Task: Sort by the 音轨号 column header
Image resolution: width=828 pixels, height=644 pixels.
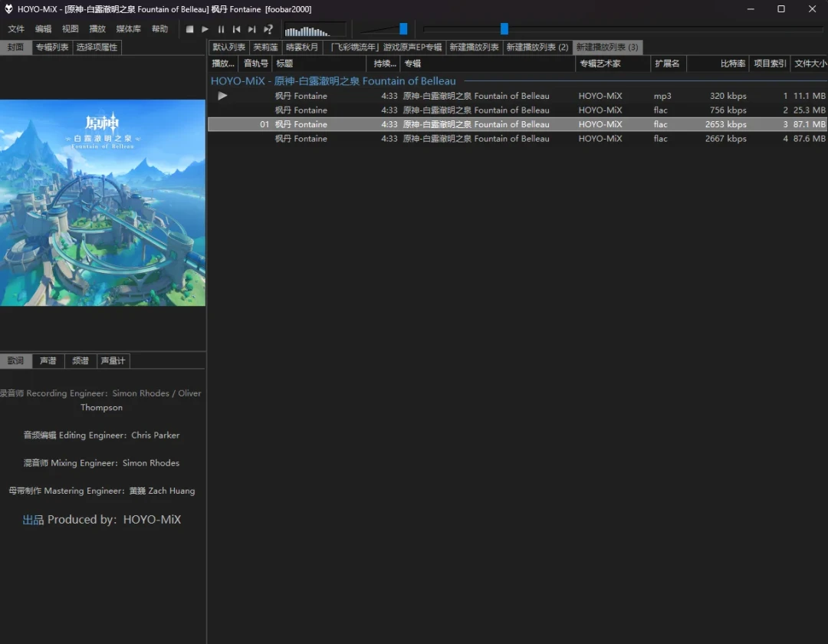Action: click(x=255, y=64)
